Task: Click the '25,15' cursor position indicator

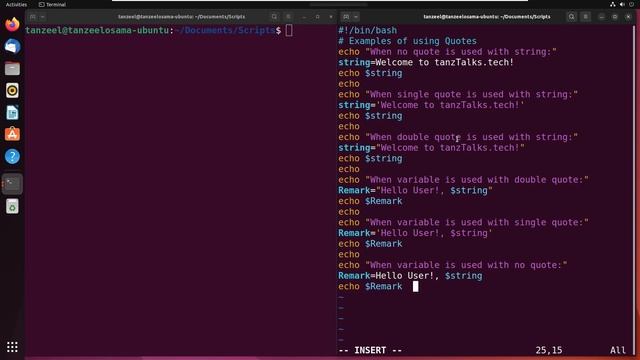Action: (x=549, y=350)
